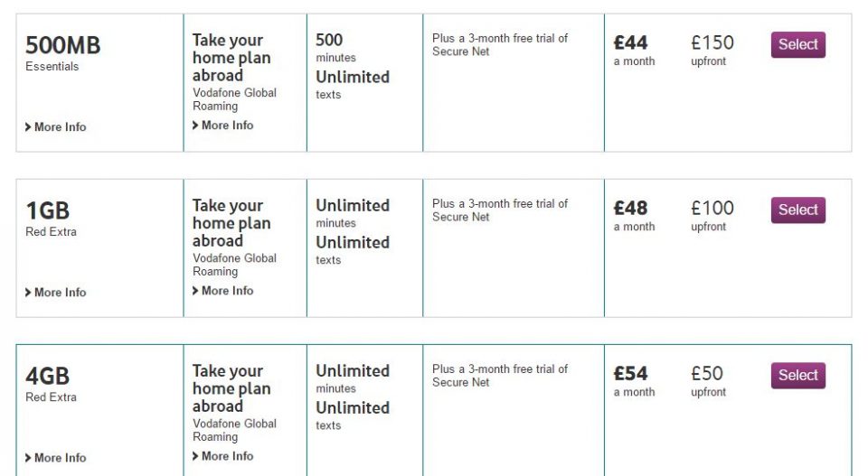Click the £54 a month price
868x476 pixels.
tap(631, 373)
